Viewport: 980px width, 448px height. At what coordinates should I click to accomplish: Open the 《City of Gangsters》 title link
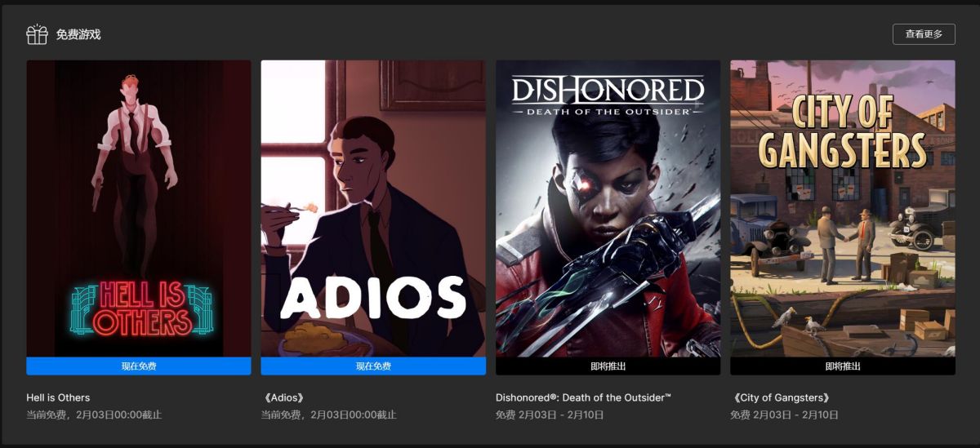click(x=782, y=398)
